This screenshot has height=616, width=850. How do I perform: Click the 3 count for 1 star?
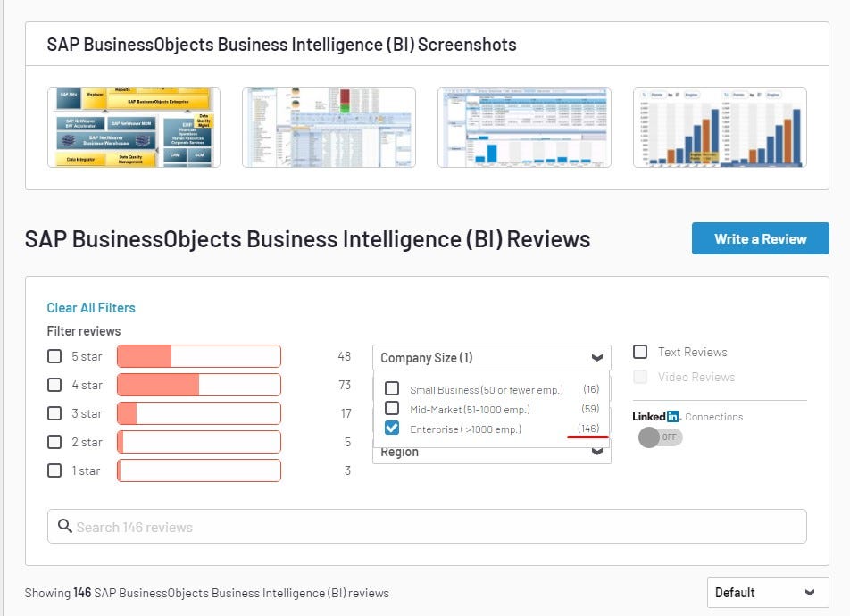pos(347,470)
